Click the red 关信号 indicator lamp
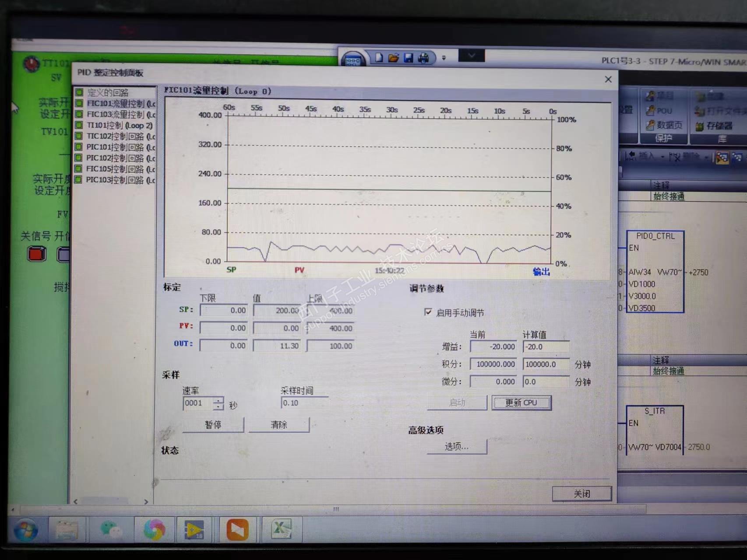 pos(37,254)
